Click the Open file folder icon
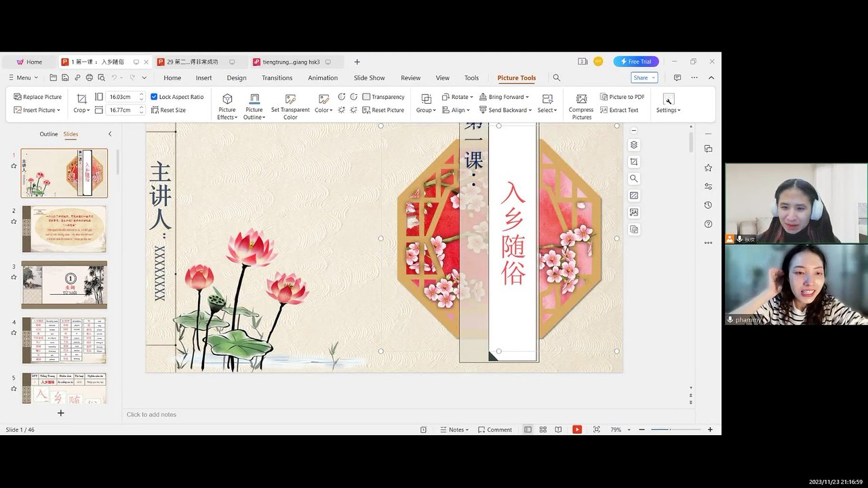This screenshot has width=868, height=488. coord(54,78)
